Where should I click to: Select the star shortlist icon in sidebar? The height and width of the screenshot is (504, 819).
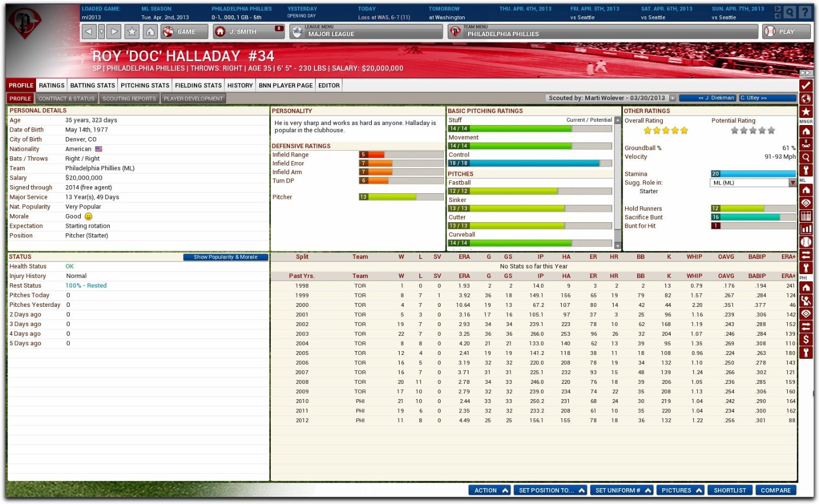click(x=806, y=111)
